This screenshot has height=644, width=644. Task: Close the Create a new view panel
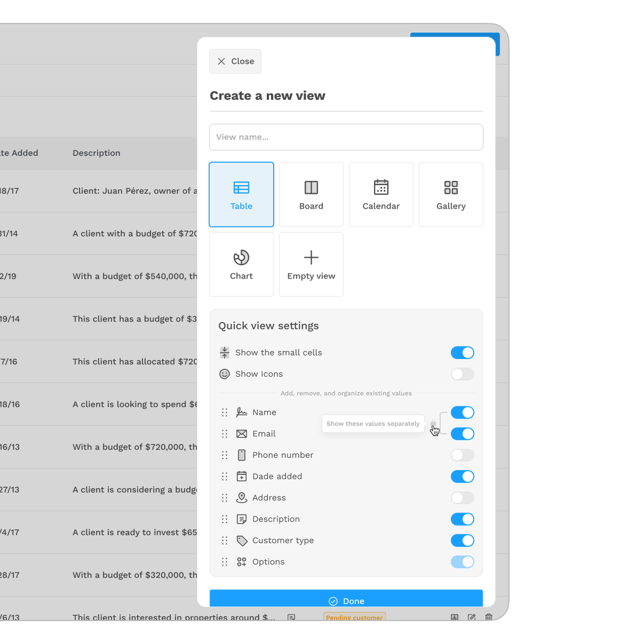tap(235, 61)
